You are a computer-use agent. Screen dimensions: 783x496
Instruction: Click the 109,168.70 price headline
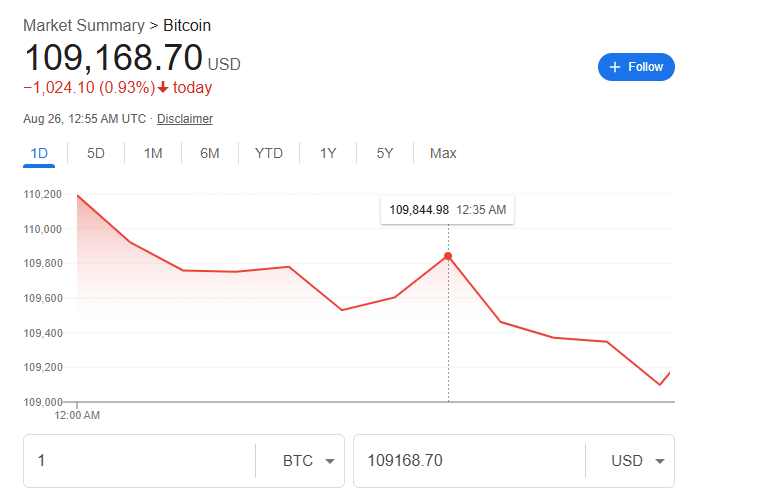113,57
